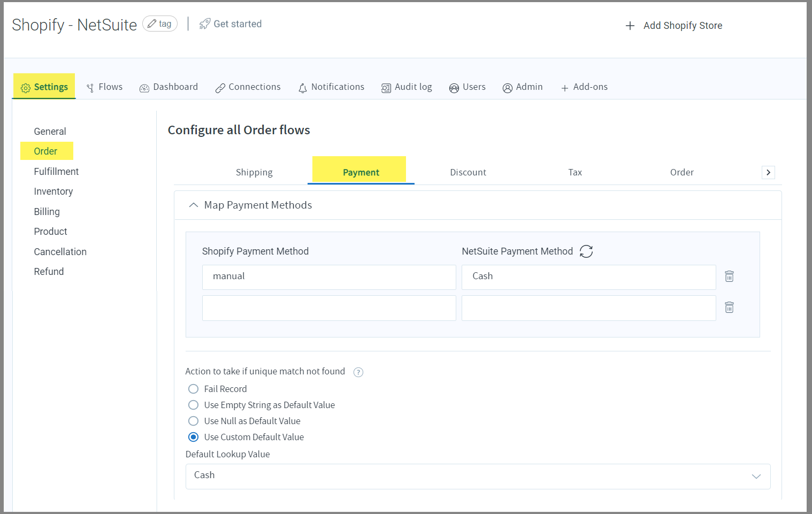Image resolution: width=812 pixels, height=514 pixels.
Task: Click the empty NetSuite payment method field
Action: click(x=589, y=308)
